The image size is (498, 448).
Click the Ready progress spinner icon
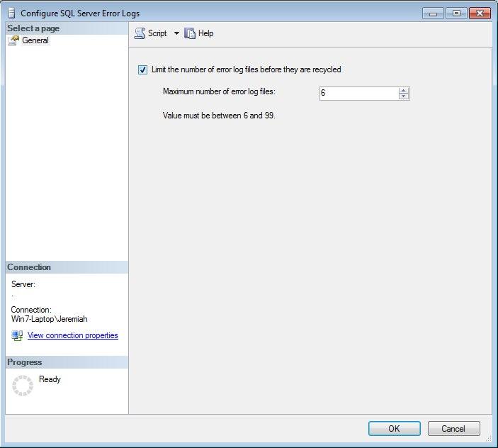coord(23,386)
